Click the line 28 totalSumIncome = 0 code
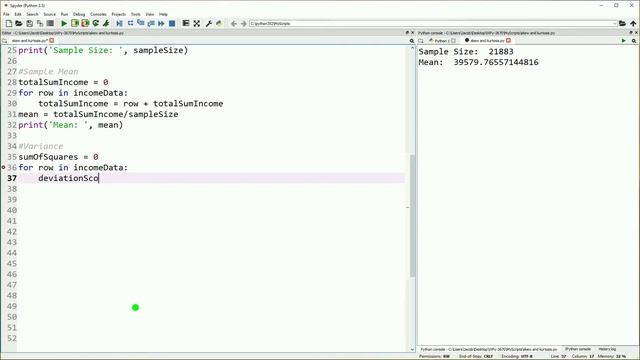 click(63, 82)
